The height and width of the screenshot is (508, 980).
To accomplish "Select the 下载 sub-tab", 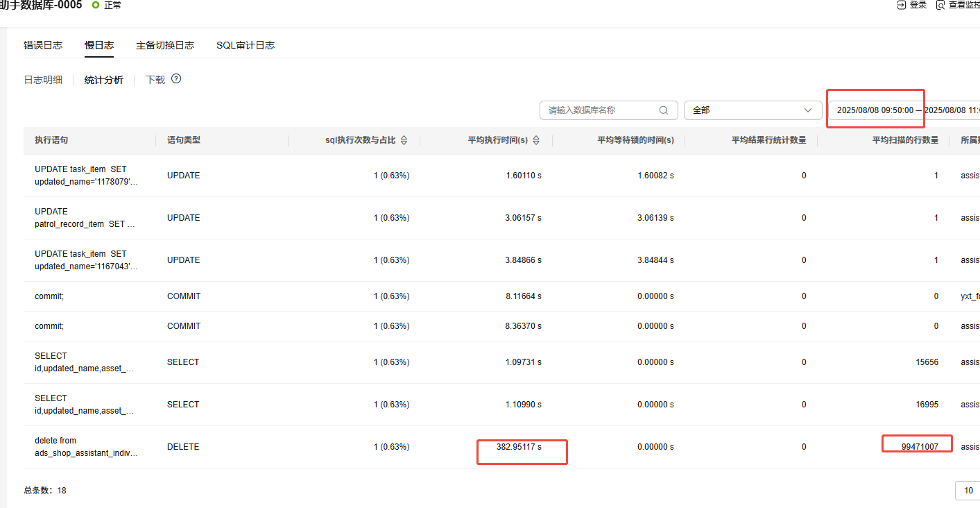I will point(155,80).
